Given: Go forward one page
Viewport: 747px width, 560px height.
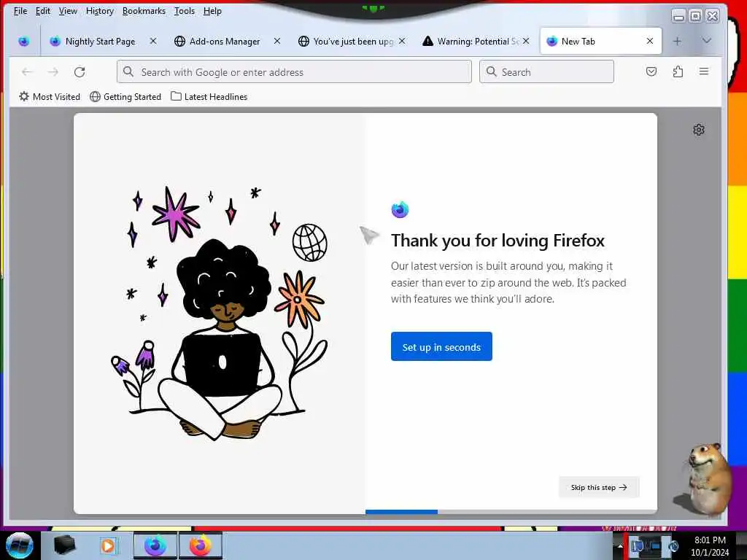Looking at the screenshot, I should (53, 72).
